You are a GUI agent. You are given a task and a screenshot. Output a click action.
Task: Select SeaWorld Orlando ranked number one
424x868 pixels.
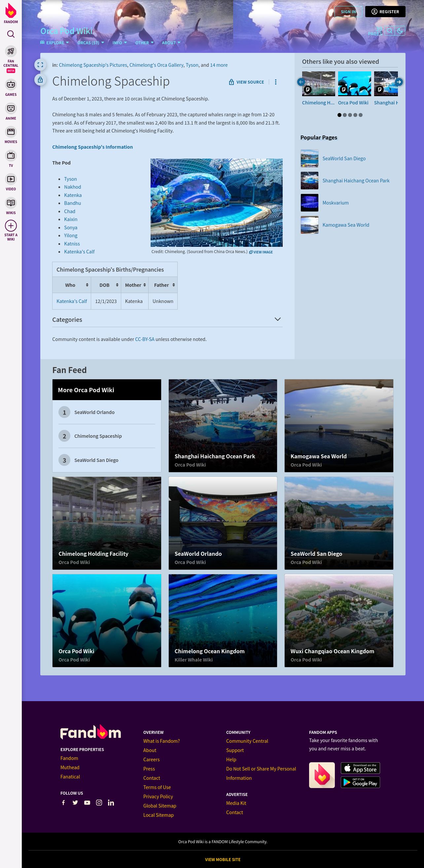click(x=107, y=412)
